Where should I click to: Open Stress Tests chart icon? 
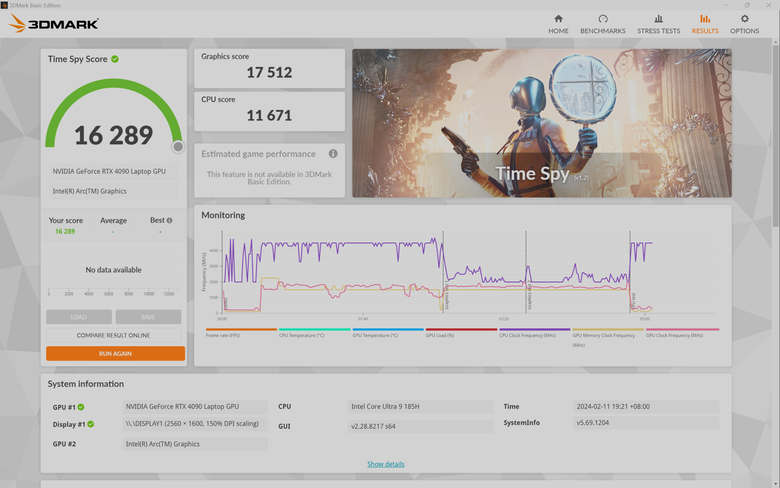pos(659,19)
